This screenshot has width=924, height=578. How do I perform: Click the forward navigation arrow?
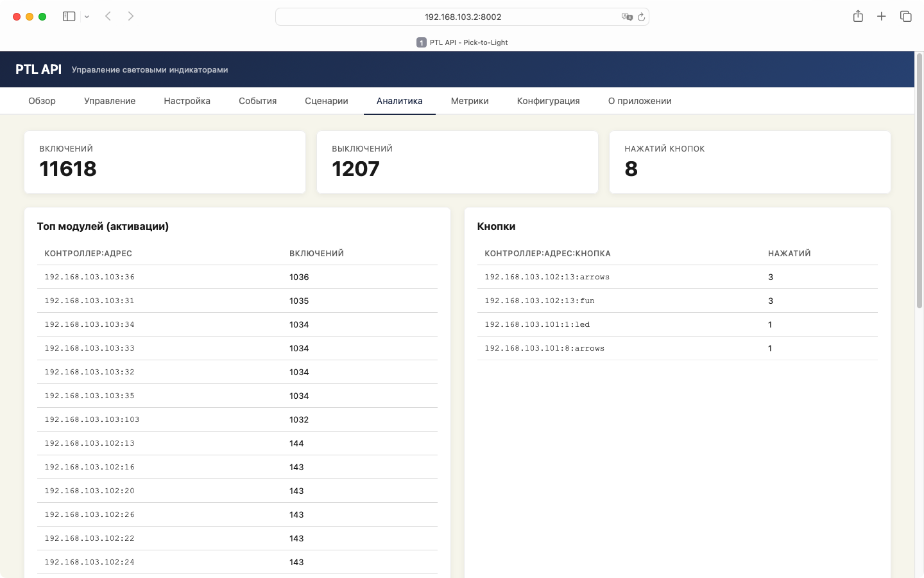pyautogui.click(x=131, y=16)
